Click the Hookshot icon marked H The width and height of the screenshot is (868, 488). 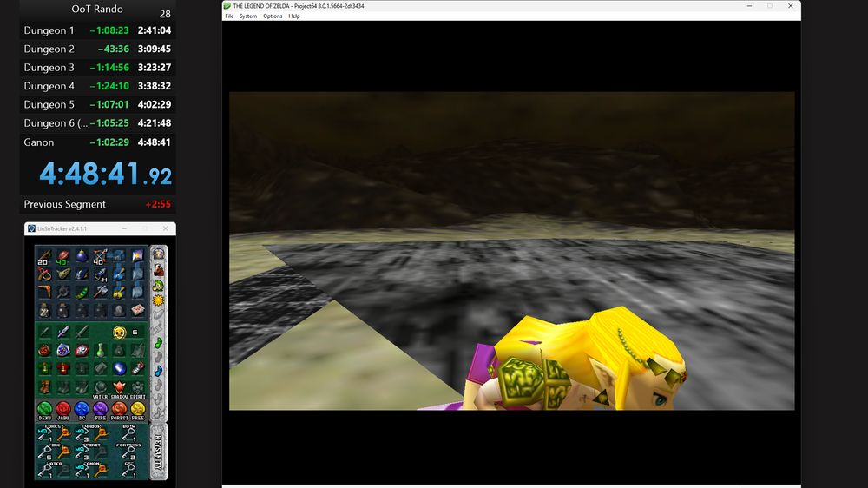click(x=100, y=274)
